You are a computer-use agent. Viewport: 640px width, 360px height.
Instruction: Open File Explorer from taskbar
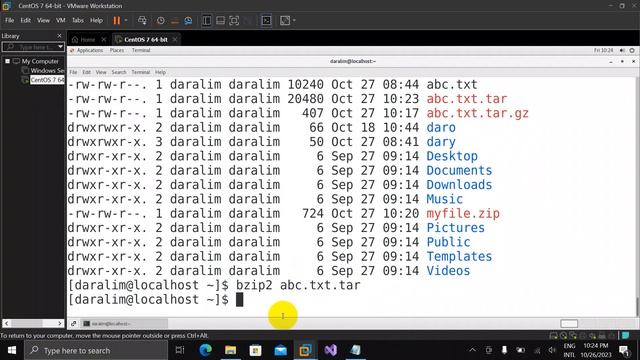coord(231,350)
